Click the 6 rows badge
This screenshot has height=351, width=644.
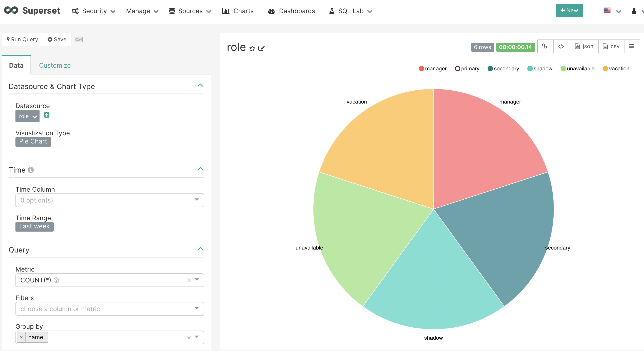pyautogui.click(x=482, y=47)
